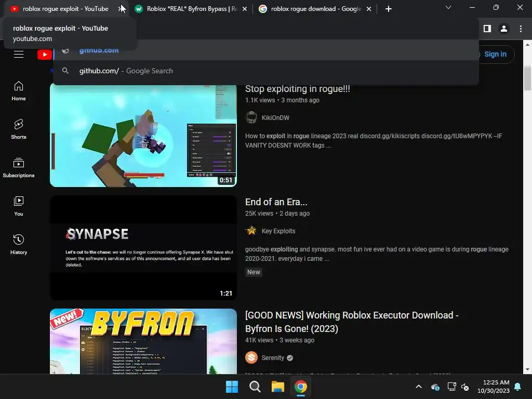Click the New badge under End of an Era

point(254,272)
